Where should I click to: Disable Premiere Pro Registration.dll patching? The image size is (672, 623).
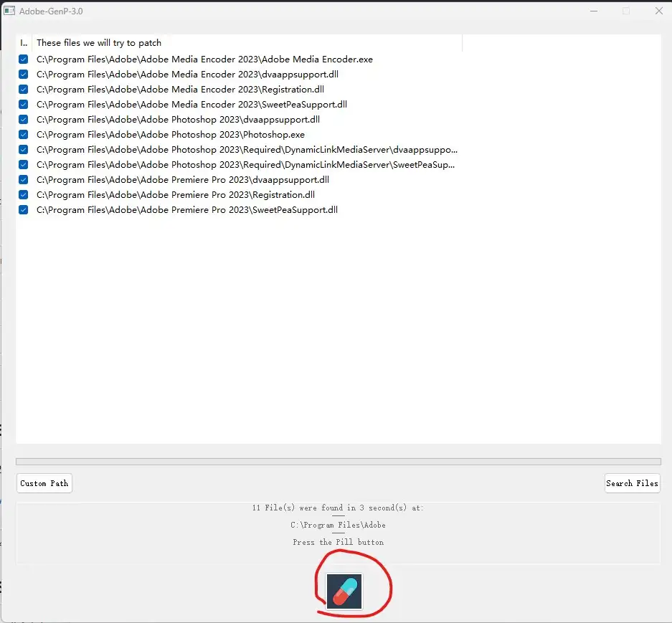pyautogui.click(x=23, y=194)
